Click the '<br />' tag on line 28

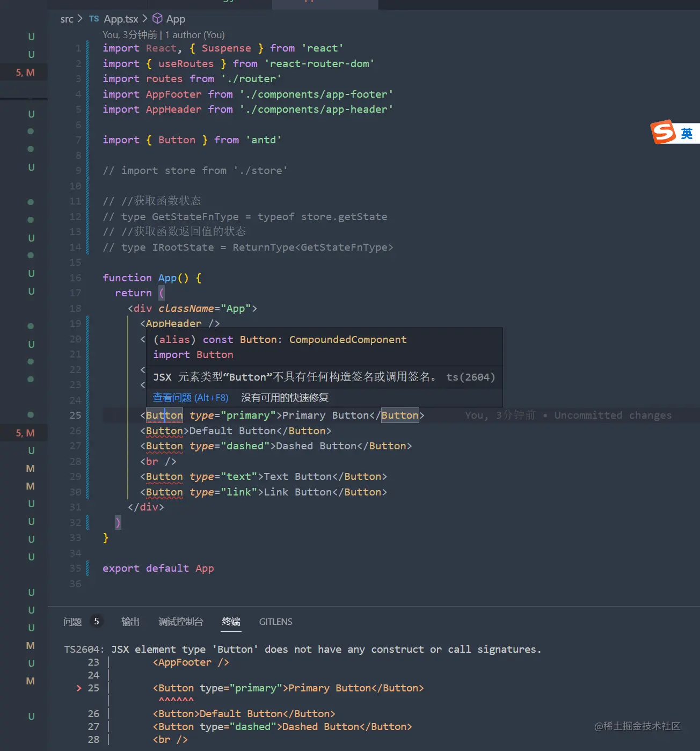point(158,462)
